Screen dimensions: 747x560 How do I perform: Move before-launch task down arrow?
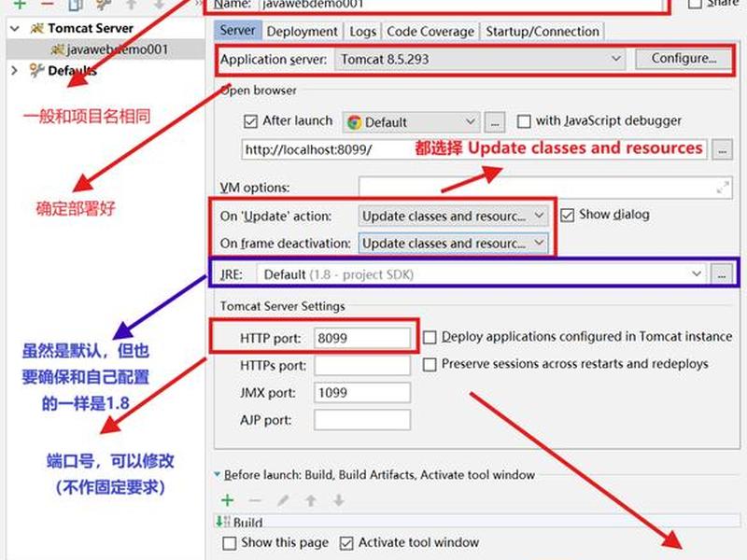pyautogui.click(x=339, y=500)
